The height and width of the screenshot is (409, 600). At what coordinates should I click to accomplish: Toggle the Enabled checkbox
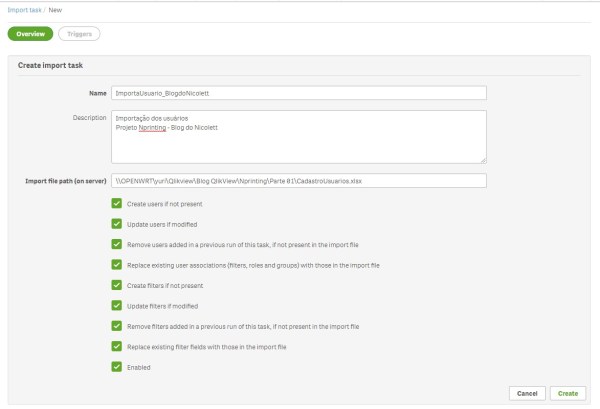[118, 367]
